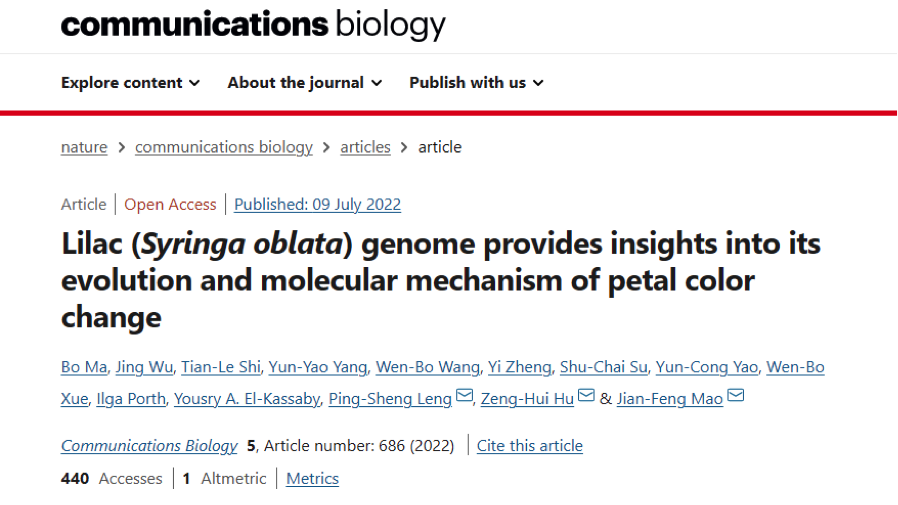Click the communications biology logo
Screen dimensions: 898x505
click(253, 24)
